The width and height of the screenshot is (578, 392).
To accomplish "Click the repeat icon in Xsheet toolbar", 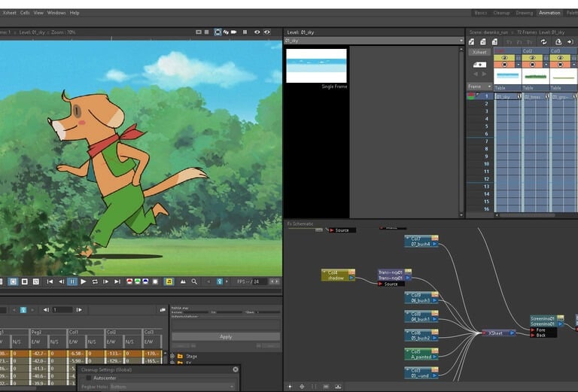I will click(543, 41).
